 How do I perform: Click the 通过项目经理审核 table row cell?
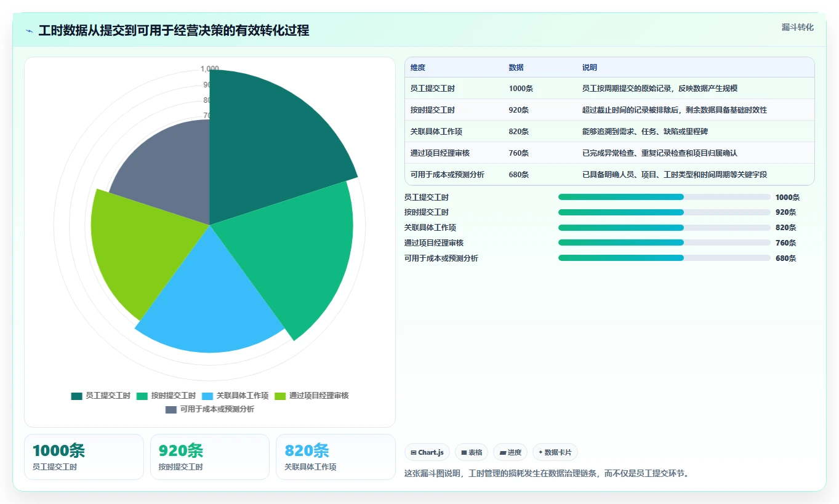440,153
